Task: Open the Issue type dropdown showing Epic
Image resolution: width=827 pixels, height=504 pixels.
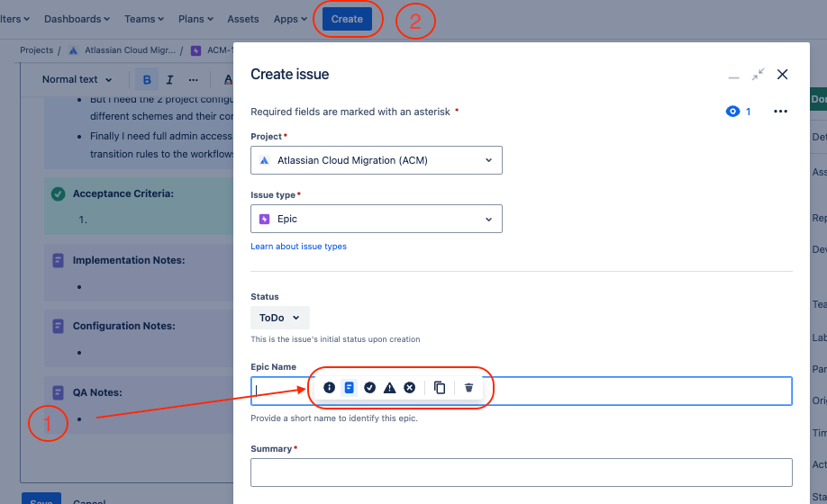Action: click(x=376, y=219)
